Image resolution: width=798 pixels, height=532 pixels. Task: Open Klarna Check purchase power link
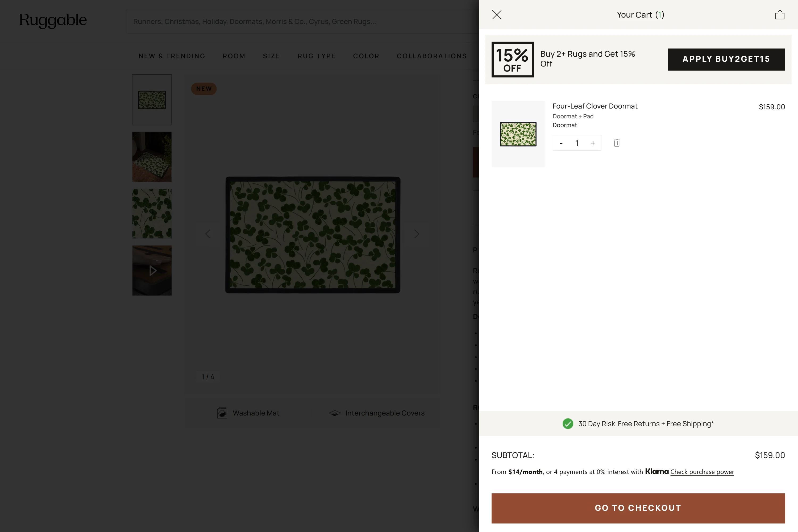coord(702,472)
